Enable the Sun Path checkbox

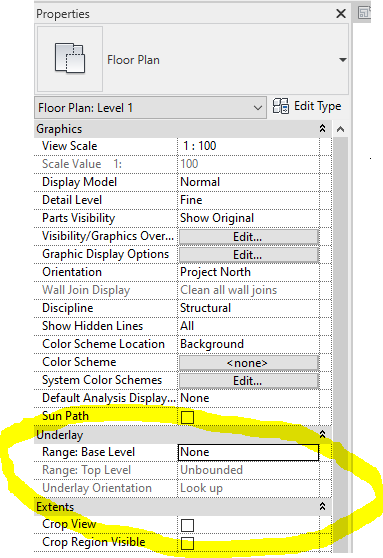[x=187, y=417]
